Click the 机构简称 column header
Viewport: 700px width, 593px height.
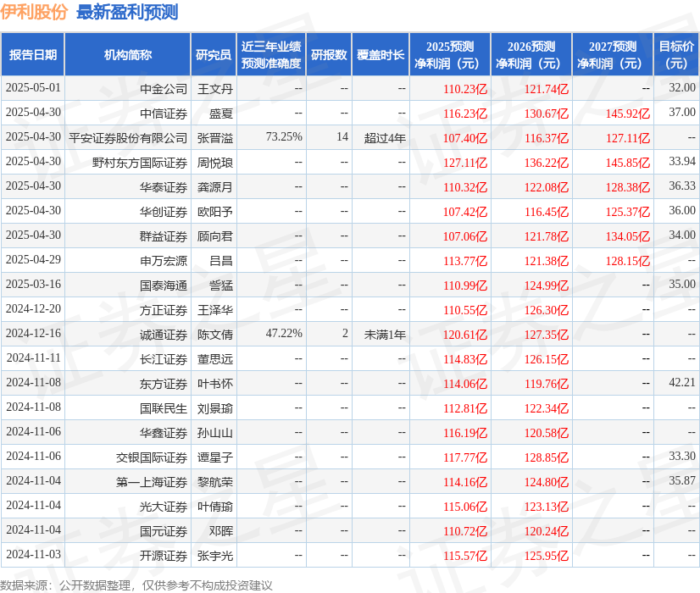[x=127, y=53]
